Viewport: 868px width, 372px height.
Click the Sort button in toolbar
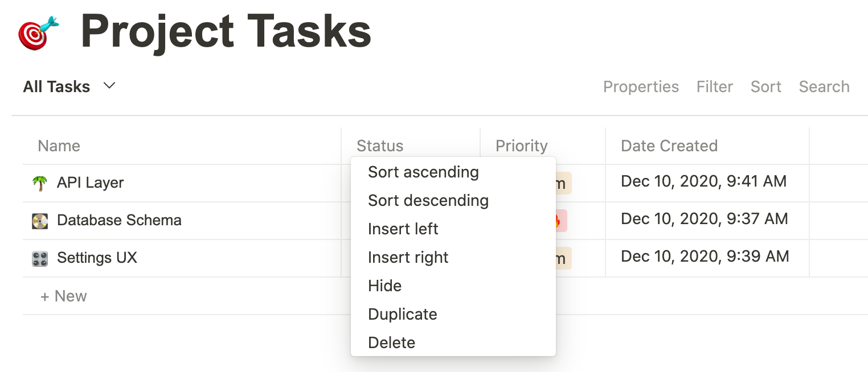click(x=765, y=86)
